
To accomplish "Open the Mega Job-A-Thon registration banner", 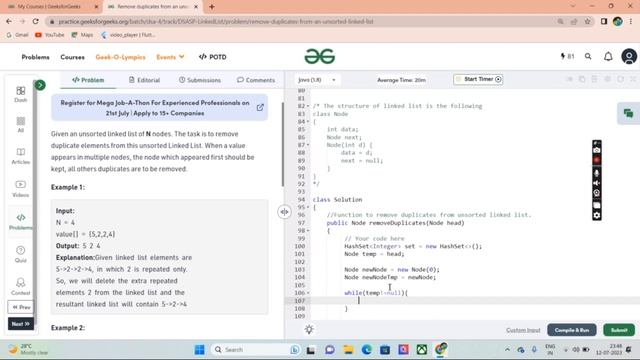I will [x=159, y=108].
